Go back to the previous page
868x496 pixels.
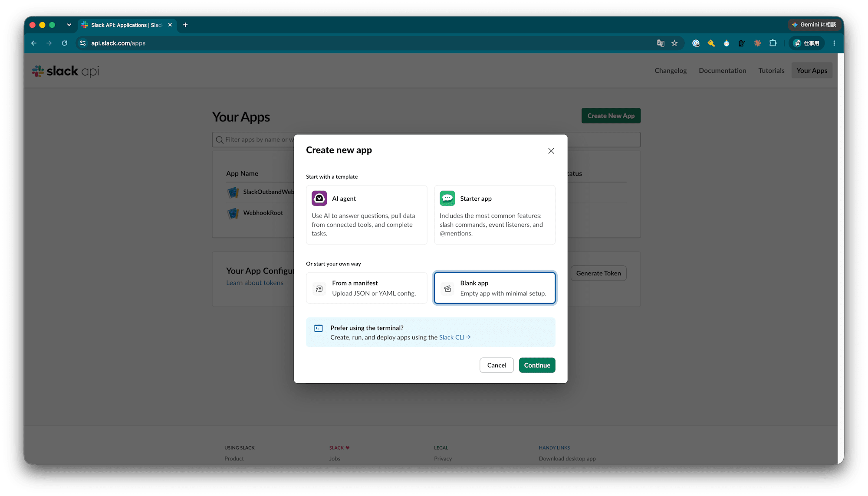coord(34,43)
